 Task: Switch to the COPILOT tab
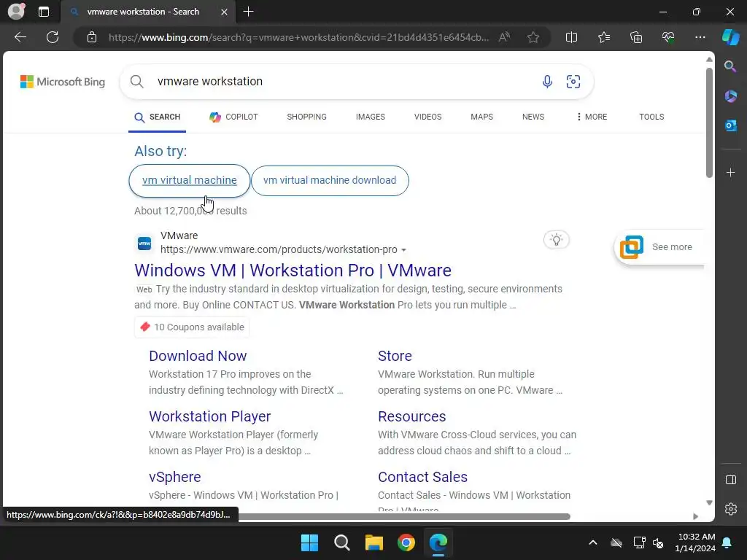[233, 117]
